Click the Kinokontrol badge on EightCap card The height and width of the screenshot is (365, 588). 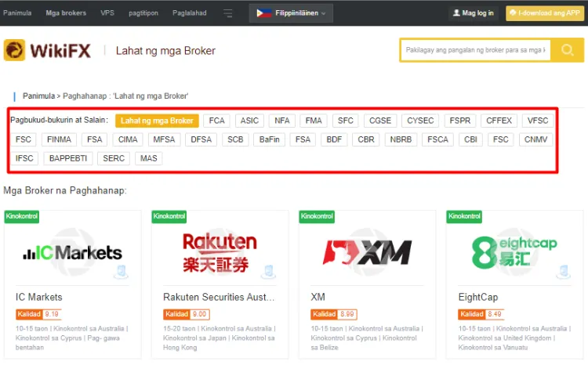pos(464,216)
